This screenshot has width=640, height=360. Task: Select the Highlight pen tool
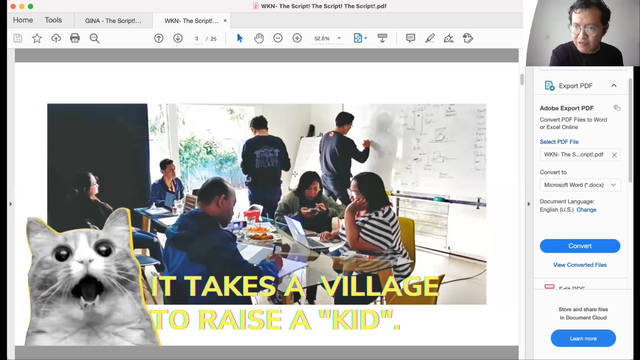pyautogui.click(x=429, y=38)
